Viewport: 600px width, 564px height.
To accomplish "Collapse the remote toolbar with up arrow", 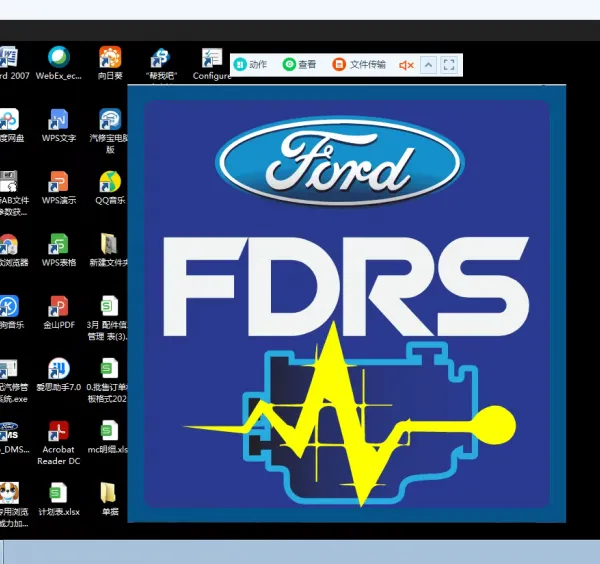I will tap(429, 65).
